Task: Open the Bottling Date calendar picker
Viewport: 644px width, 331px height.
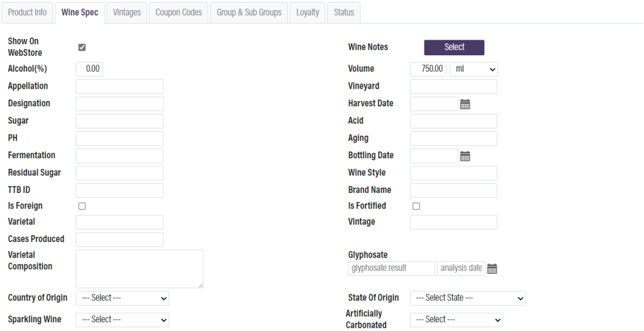Action: [465, 156]
